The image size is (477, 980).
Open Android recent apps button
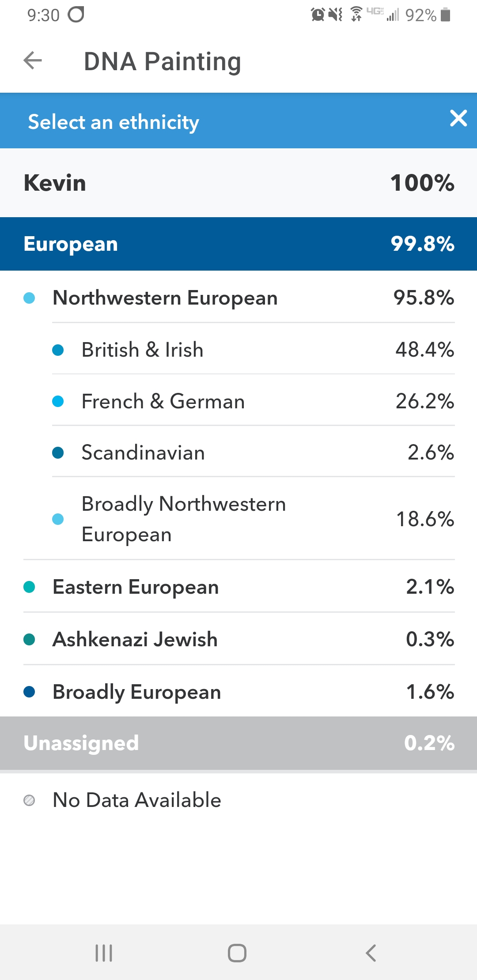click(x=104, y=953)
